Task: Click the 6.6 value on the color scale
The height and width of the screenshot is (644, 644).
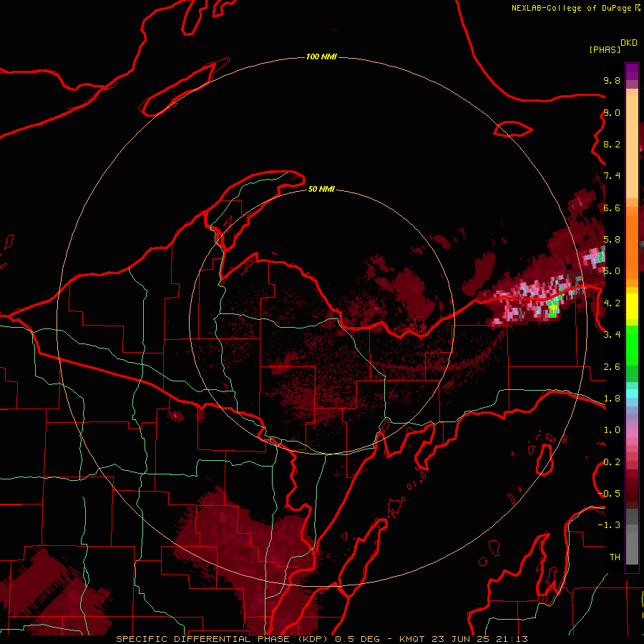Action: pyautogui.click(x=612, y=208)
